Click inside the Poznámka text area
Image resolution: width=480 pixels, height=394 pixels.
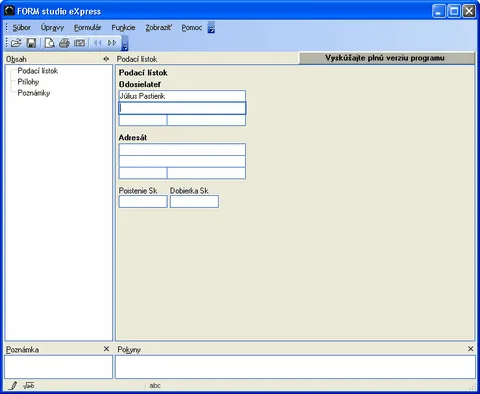(59, 367)
